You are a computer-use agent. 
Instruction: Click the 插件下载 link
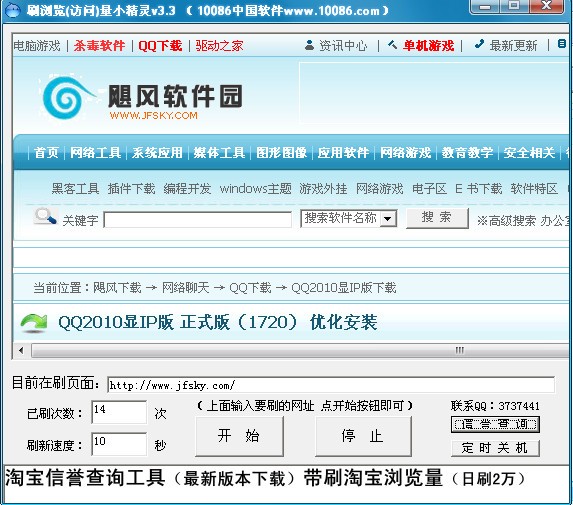132,189
